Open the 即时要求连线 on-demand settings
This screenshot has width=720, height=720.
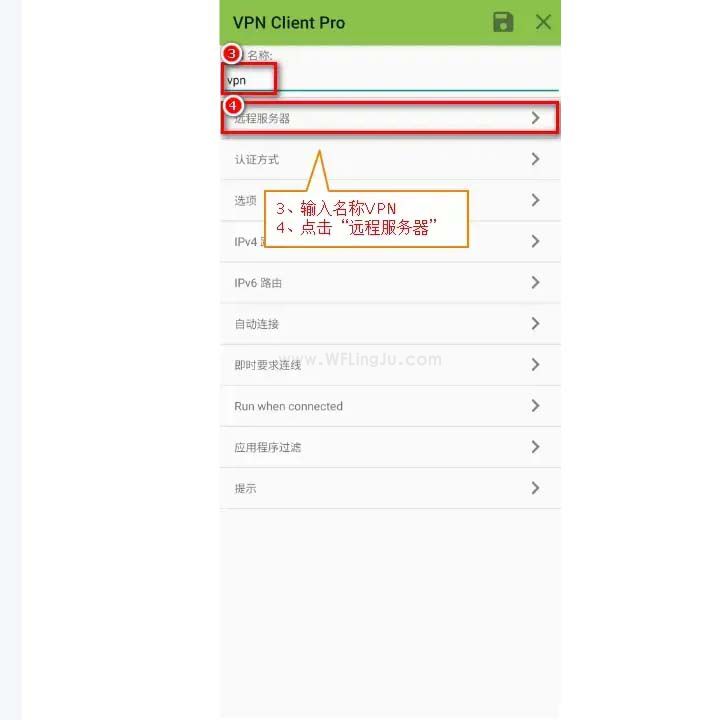tap(390, 365)
